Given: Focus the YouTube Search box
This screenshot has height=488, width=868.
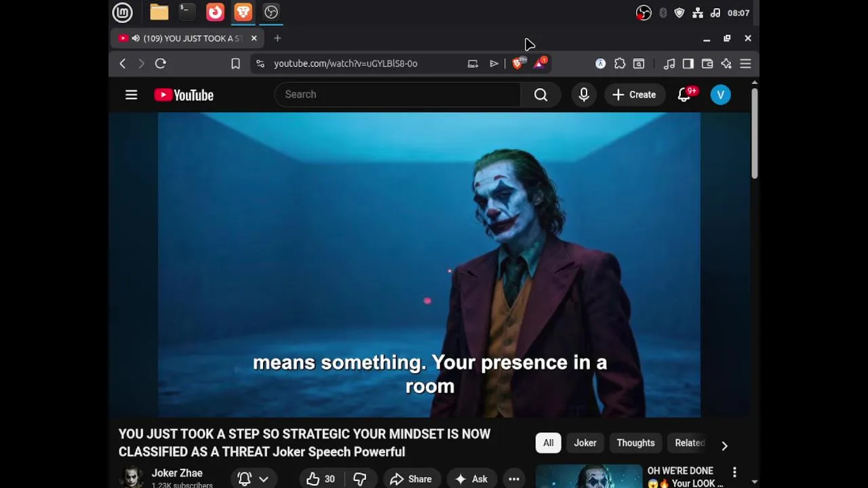Looking at the screenshot, I should (x=397, y=95).
